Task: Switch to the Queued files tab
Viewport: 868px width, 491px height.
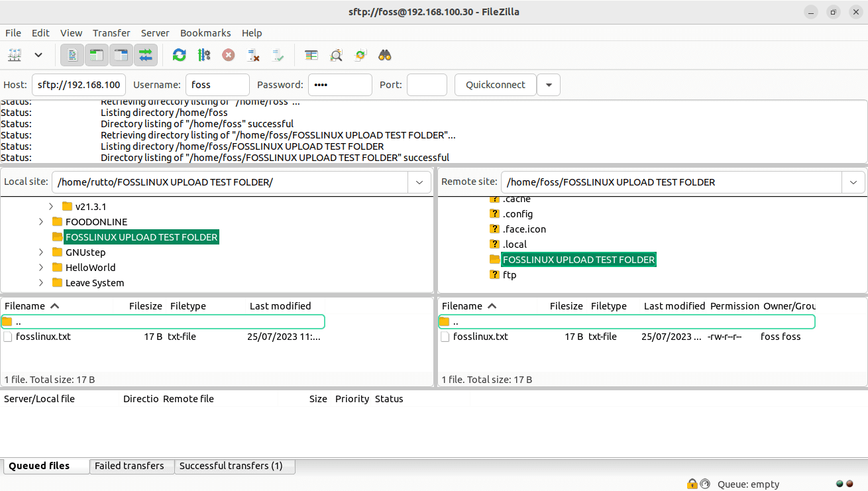Action: (x=45, y=466)
